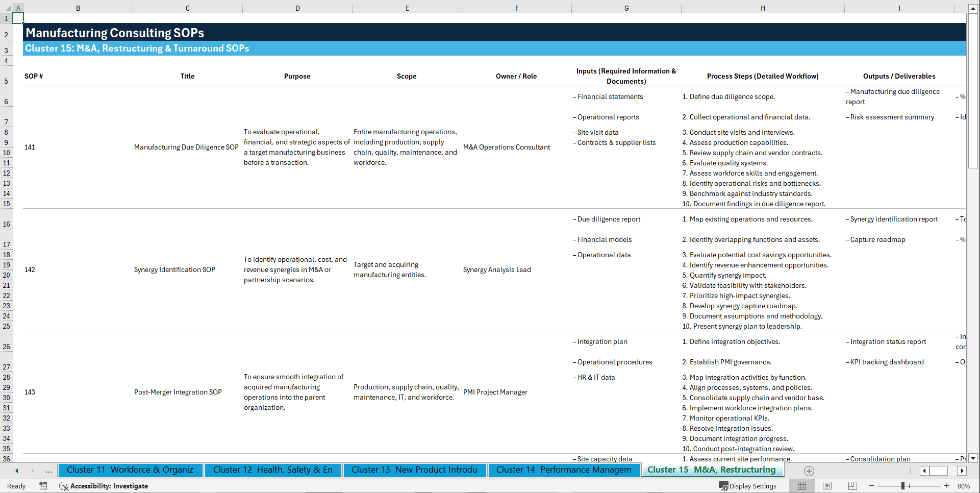The height and width of the screenshot is (493, 980).
Task: Click the Zoom In plus icon
Action: (947, 486)
